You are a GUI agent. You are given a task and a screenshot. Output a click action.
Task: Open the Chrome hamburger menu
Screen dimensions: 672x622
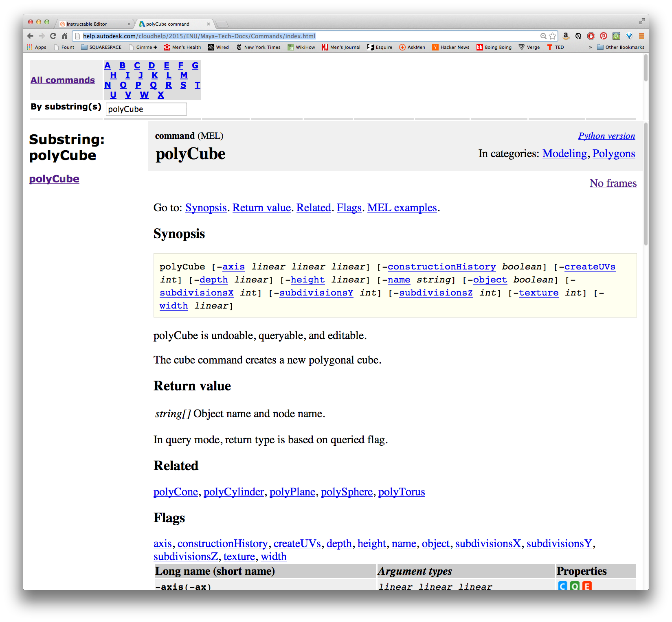(641, 36)
